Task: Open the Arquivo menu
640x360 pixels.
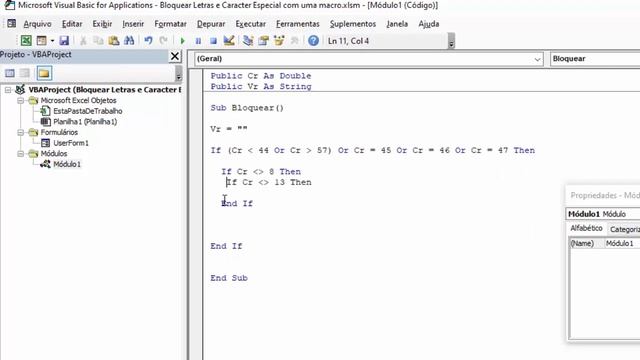Action: [38, 24]
